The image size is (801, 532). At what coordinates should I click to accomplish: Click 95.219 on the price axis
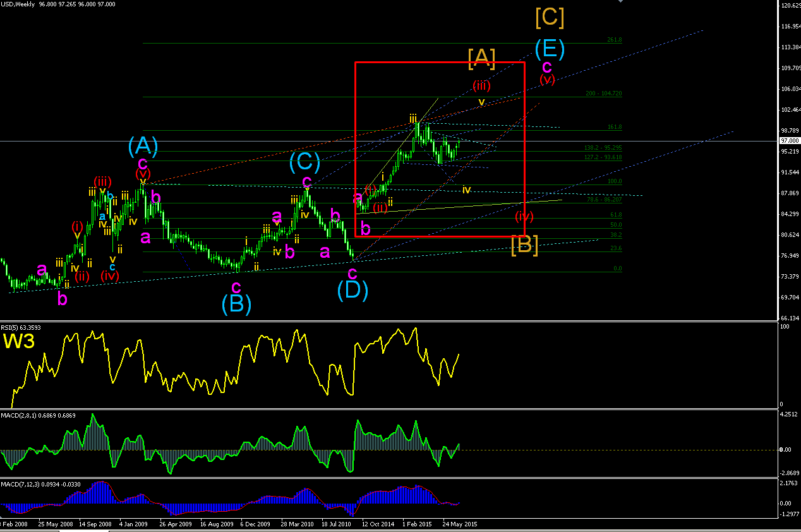(790, 152)
